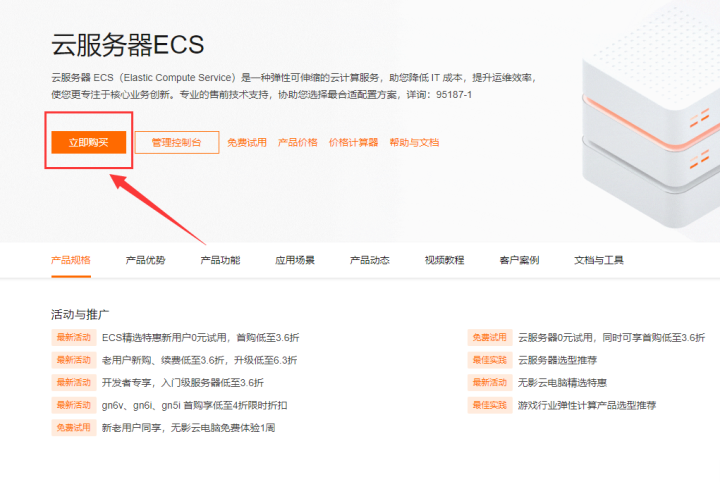720x482 pixels.
Task: Open the 老用户新购、续费低至3.6折 promotion
Action: (199, 360)
